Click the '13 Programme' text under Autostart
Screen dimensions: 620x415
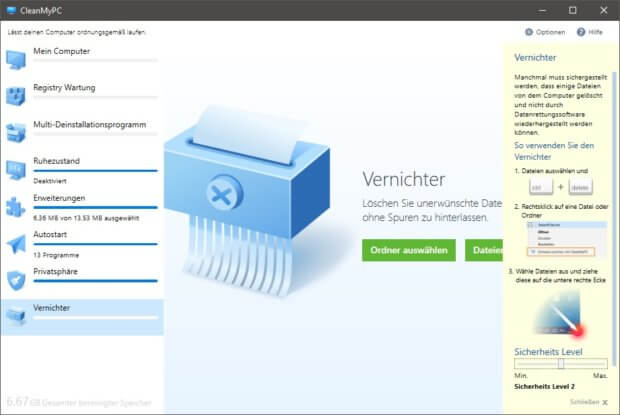(x=56, y=255)
